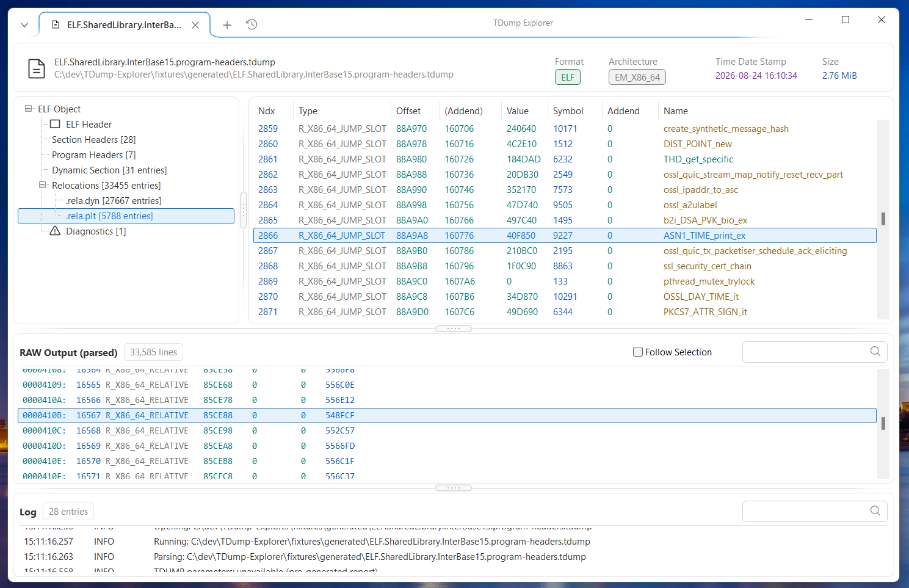
Task: Close the ELF.SharedLibrary.InterBa... tab
Action: [195, 25]
